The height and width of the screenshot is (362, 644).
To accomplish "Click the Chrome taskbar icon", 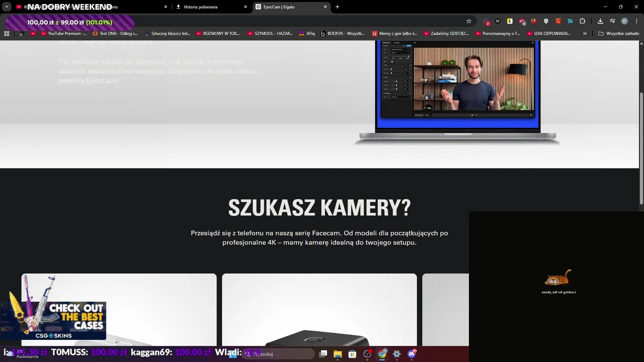I will click(x=382, y=354).
